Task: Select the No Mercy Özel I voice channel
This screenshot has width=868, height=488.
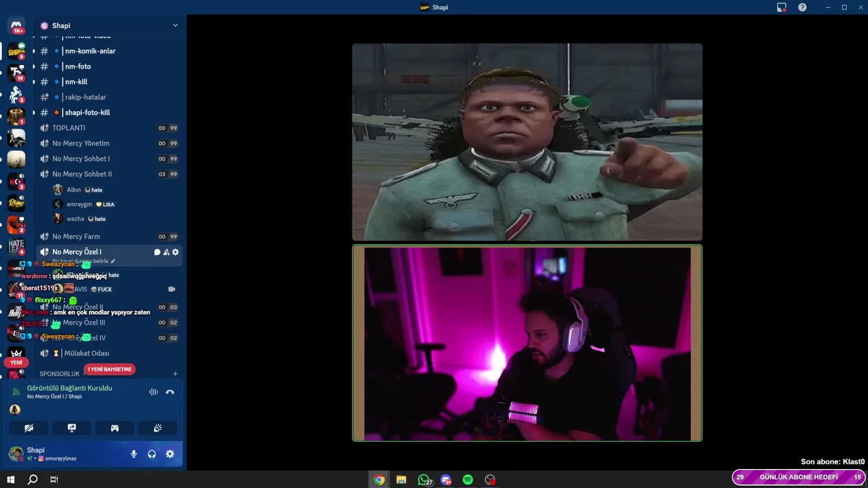Action: coord(109,255)
